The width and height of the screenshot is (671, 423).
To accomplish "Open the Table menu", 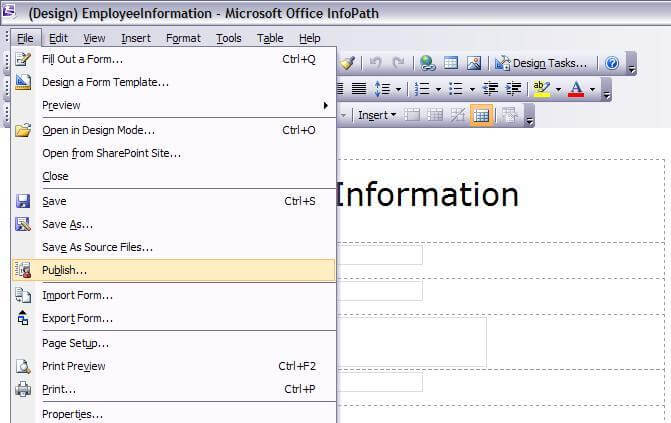I will click(x=270, y=38).
